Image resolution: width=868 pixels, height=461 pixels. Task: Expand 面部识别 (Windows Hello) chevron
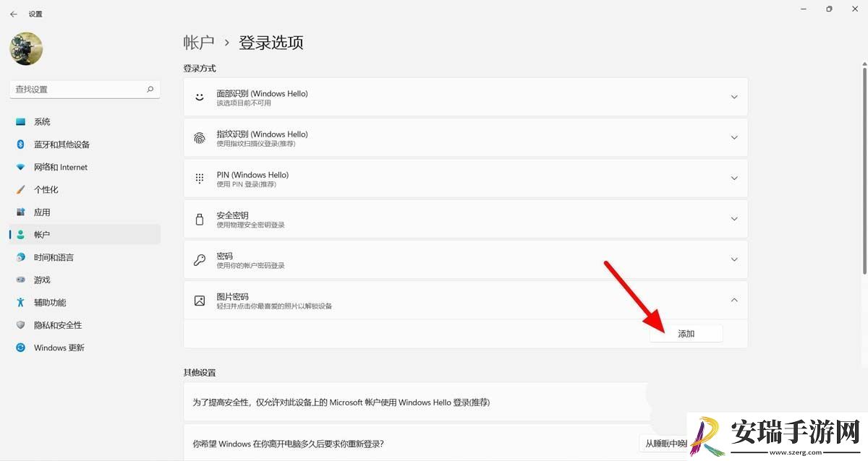tap(734, 97)
